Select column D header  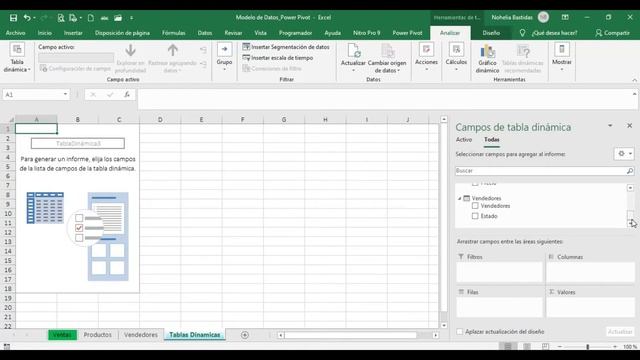(160, 120)
